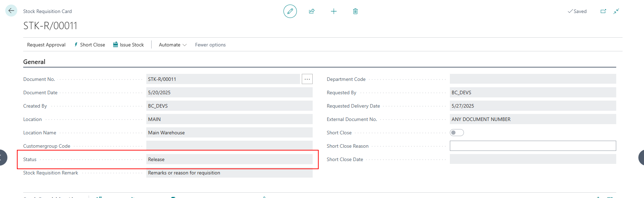Expand the Automate dropdown menu
Viewport: 644px width, 198px height.
[172, 45]
